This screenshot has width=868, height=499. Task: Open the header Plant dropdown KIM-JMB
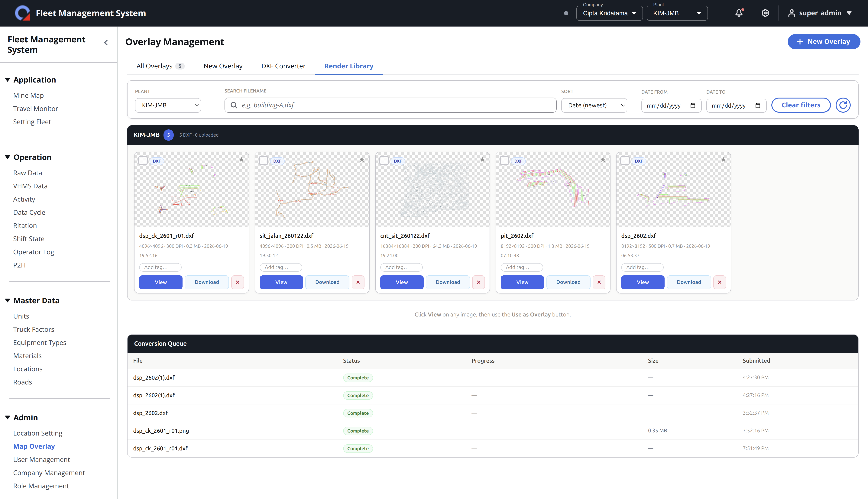677,13
